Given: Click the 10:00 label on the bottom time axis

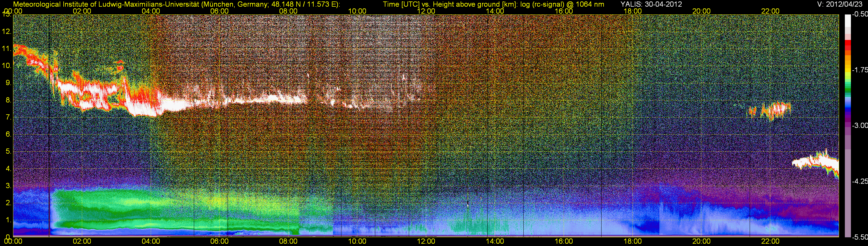Looking at the screenshot, I should [357, 241].
